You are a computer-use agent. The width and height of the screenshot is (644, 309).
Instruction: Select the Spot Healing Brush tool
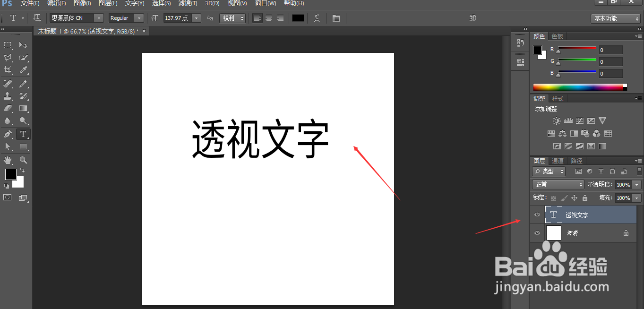7,83
